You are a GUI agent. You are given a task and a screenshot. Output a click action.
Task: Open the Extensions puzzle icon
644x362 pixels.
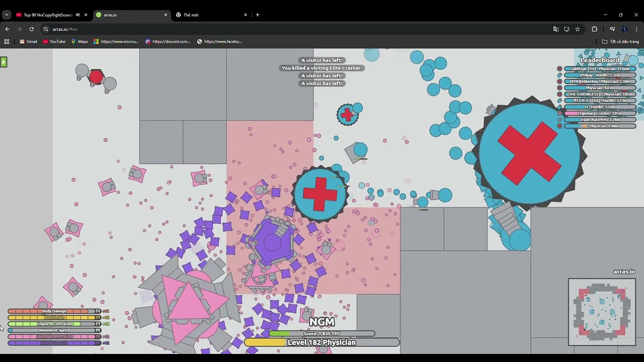(594, 29)
